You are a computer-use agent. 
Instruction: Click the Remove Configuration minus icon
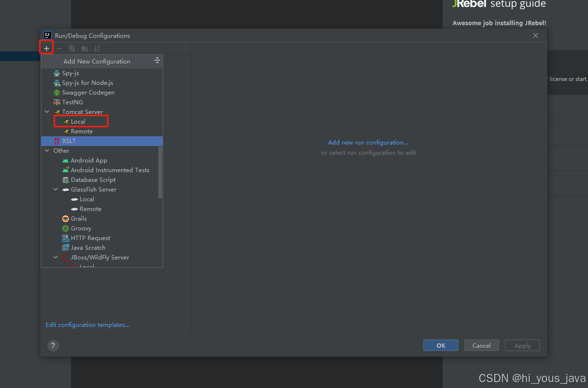click(59, 48)
